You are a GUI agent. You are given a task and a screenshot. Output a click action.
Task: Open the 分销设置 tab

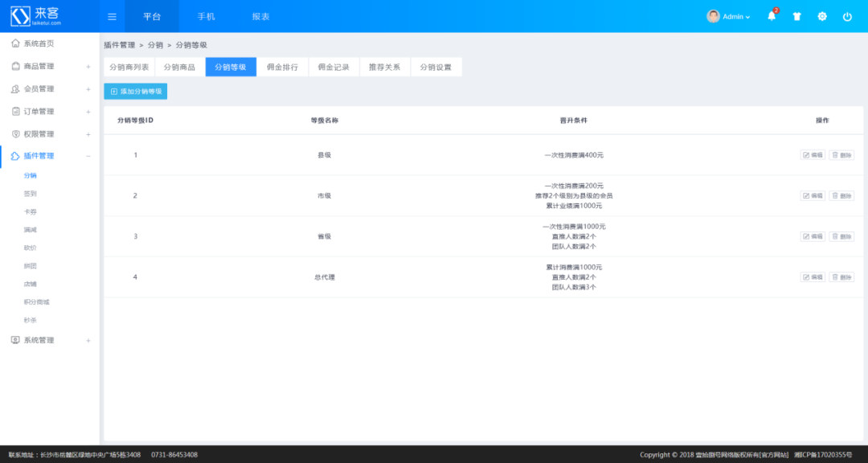436,67
